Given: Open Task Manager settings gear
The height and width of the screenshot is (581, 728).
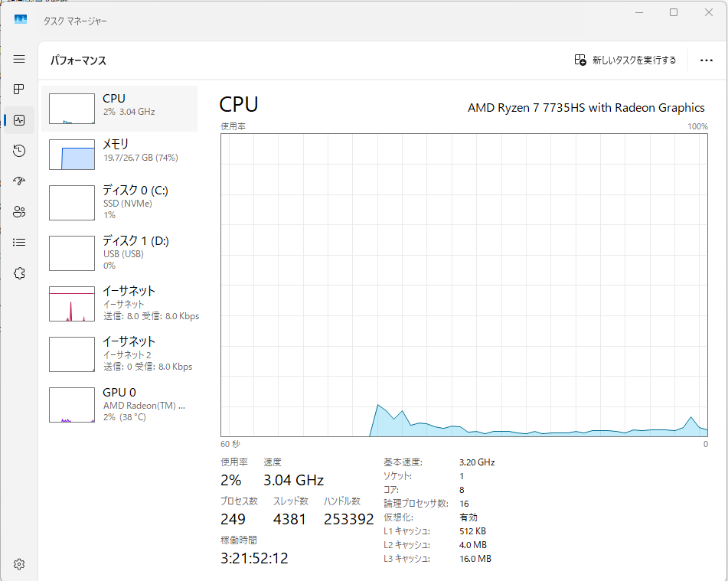Looking at the screenshot, I should pyautogui.click(x=19, y=564).
